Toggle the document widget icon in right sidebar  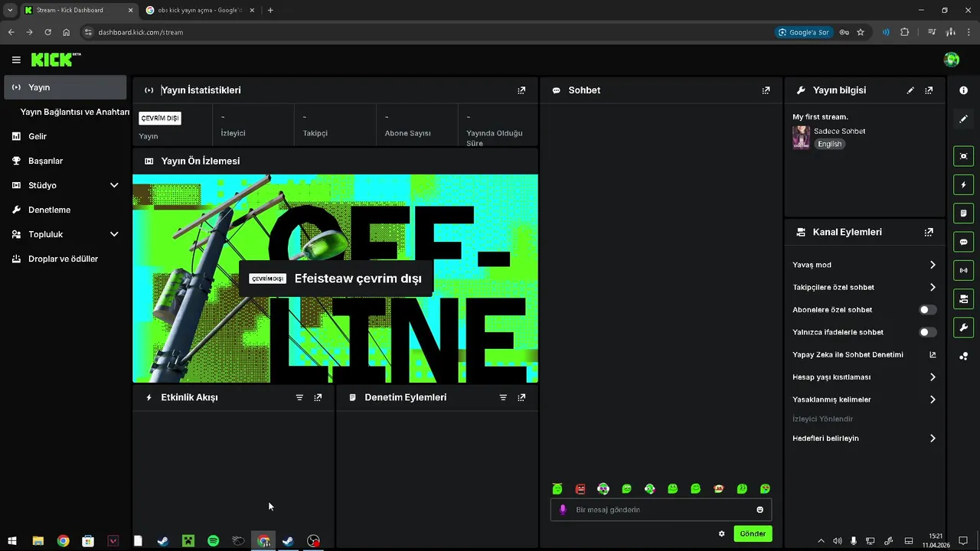tap(963, 213)
